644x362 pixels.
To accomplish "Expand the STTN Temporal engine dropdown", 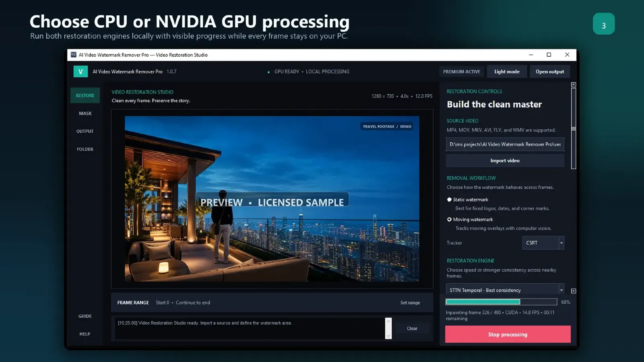I will (x=505, y=289).
